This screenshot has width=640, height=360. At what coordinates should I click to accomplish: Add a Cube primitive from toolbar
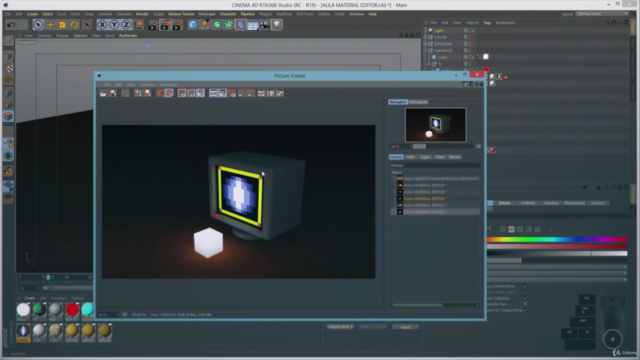tap(193, 25)
